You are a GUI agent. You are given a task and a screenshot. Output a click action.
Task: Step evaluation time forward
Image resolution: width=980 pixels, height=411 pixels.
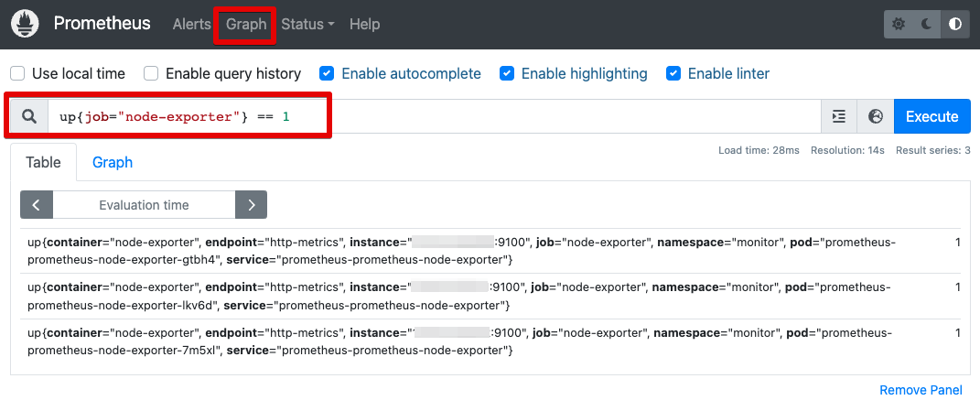coord(252,204)
